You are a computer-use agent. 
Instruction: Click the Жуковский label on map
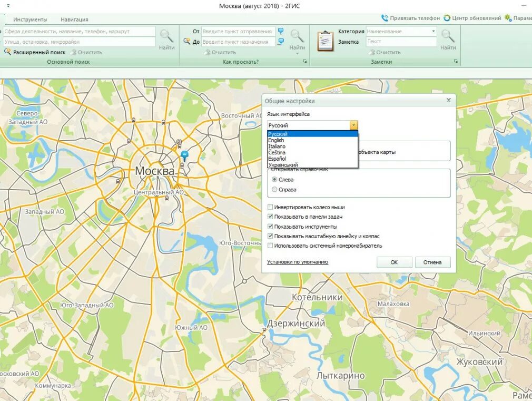479,362
